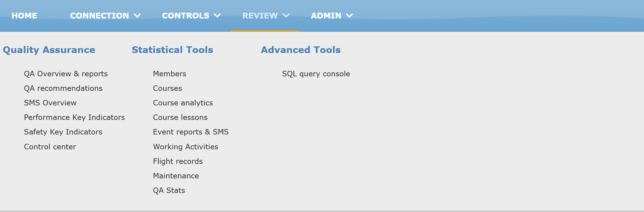This screenshot has width=644, height=212.
Task: Expand the CONTROLS dropdown menu
Action: tap(191, 16)
